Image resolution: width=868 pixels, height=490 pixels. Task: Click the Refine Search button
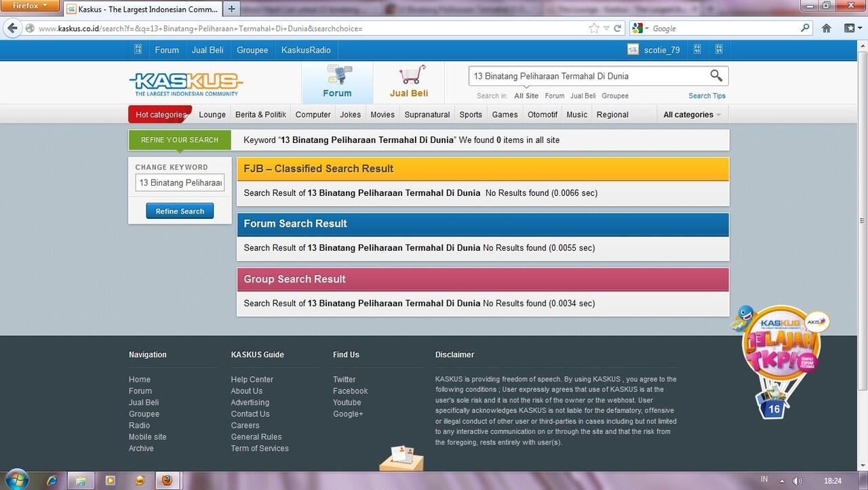[180, 211]
